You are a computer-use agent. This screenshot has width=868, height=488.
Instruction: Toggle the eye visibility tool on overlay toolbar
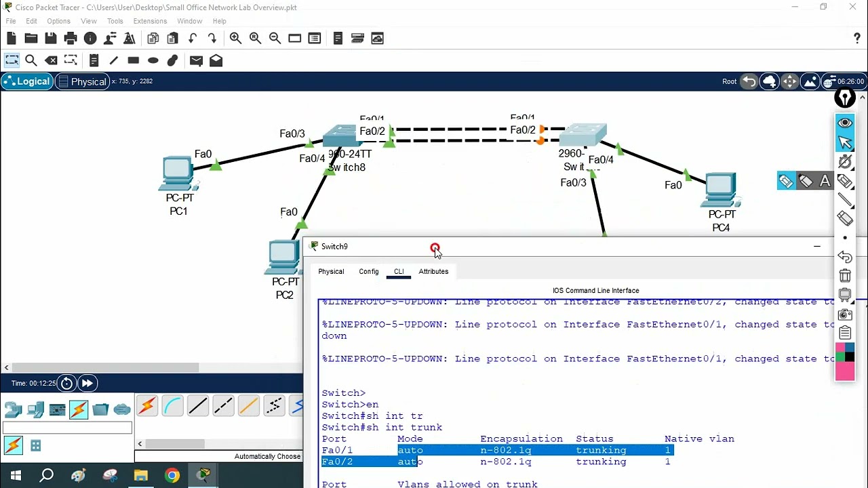click(x=845, y=123)
